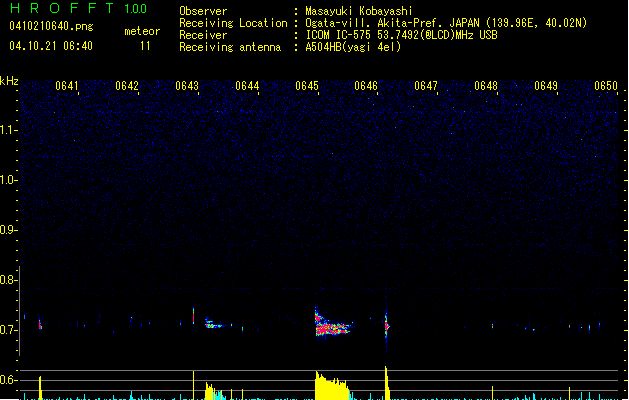Click the 0644 time marker
This screenshot has height=400, width=629.
(247, 86)
